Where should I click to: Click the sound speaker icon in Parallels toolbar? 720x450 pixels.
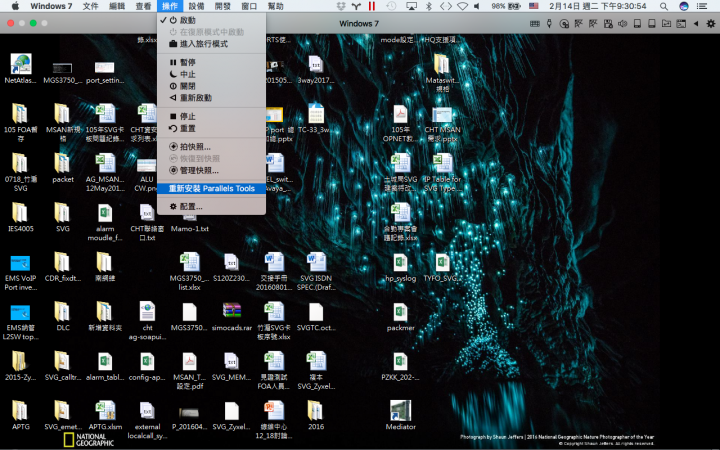click(623, 23)
